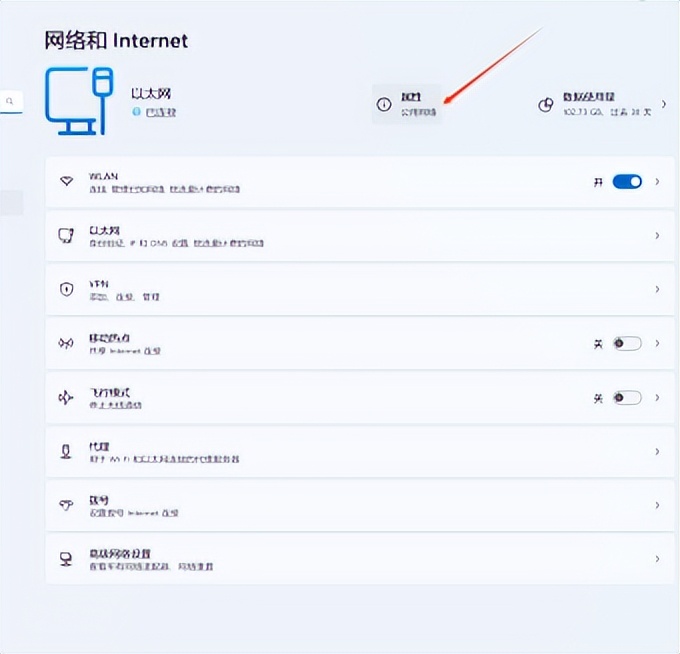Open 属性 properties for the Ethernet connection
The image size is (680, 654).
(410, 104)
